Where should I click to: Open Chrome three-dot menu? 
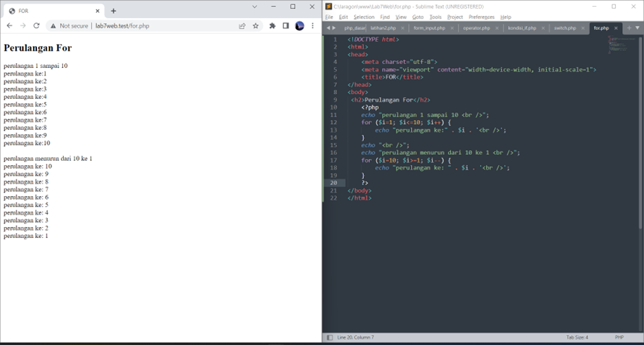pos(312,26)
